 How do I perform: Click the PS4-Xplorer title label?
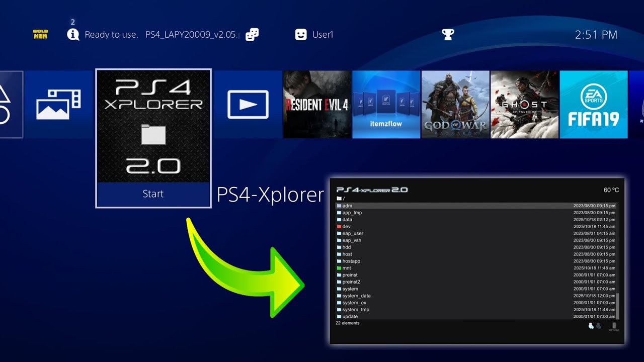[270, 195]
